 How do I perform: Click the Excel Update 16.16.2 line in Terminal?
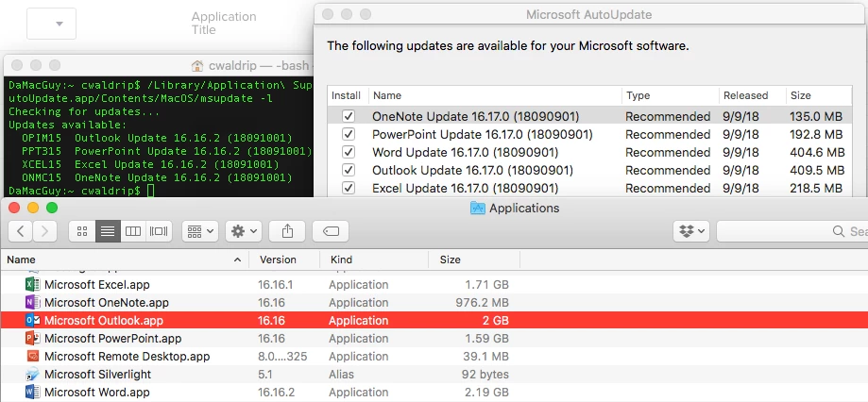click(150, 164)
